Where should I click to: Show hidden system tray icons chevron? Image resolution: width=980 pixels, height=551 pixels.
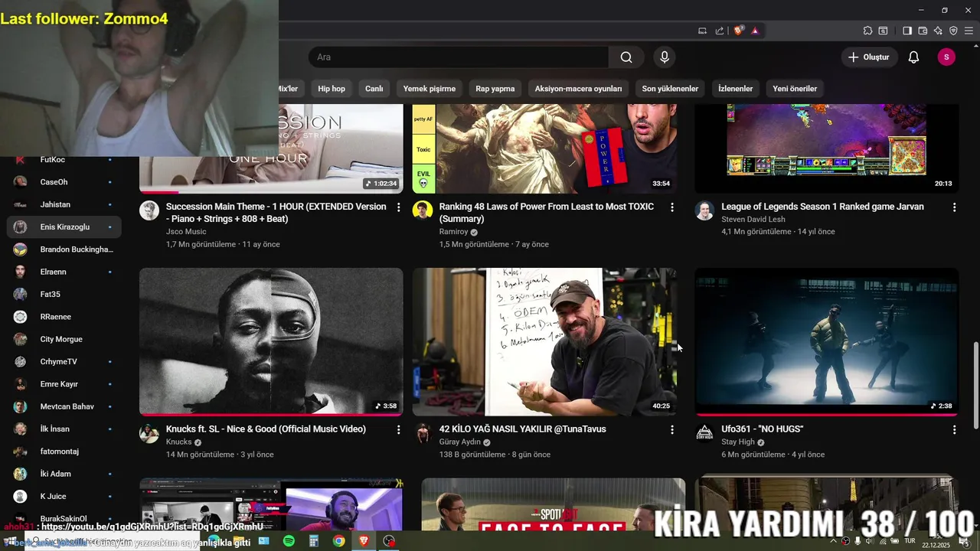pyautogui.click(x=834, y=542)
